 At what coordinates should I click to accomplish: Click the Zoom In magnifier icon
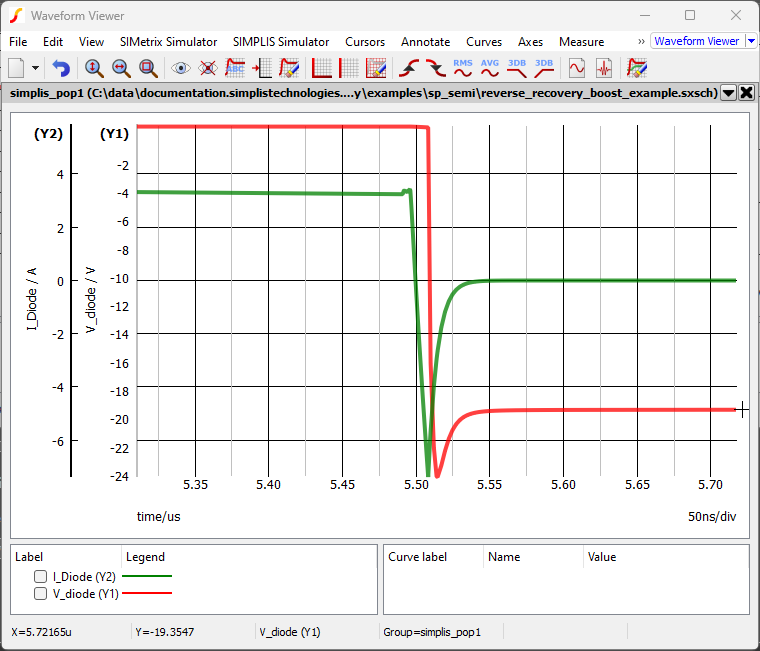tap(94, 68)
